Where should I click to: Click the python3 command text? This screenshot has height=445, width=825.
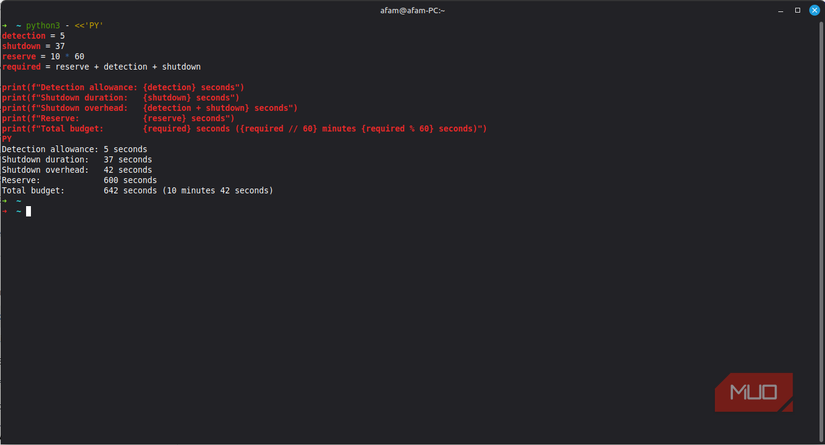43,25
